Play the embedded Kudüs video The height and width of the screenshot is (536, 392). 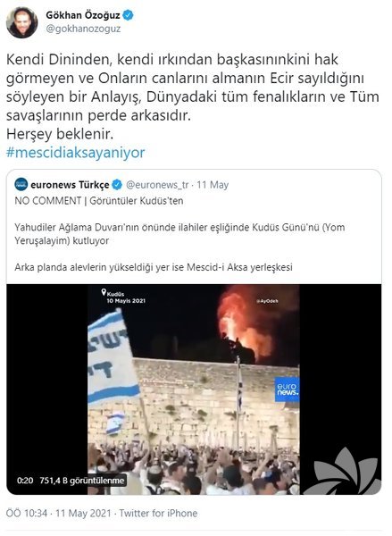194,389
